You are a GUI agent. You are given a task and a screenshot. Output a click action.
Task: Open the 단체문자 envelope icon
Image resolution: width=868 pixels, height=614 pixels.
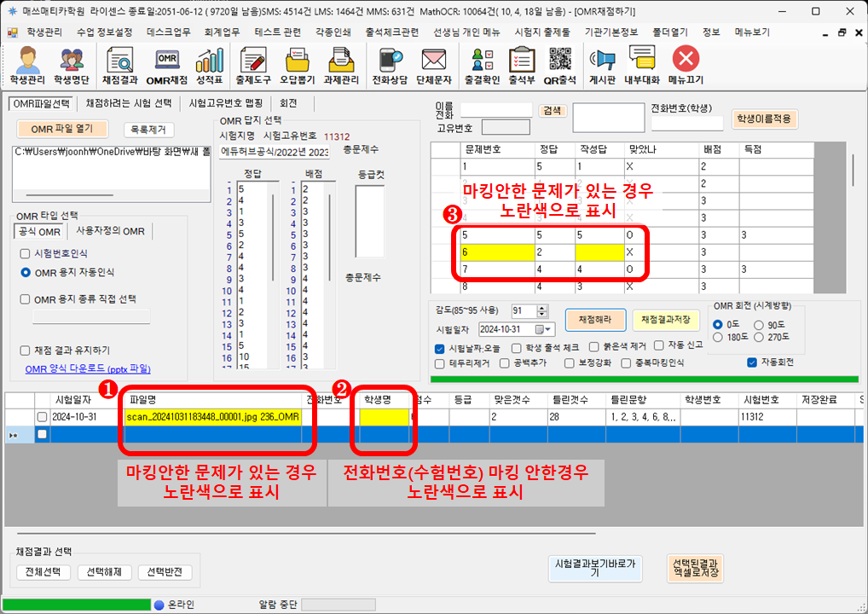pyautogui.click(x=434, y=66)
